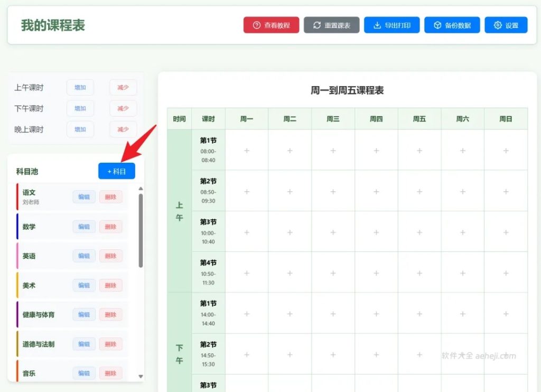Click the plus in Friday's first afternoon slot
Screen dimensions: 541x392
(418, 313)
